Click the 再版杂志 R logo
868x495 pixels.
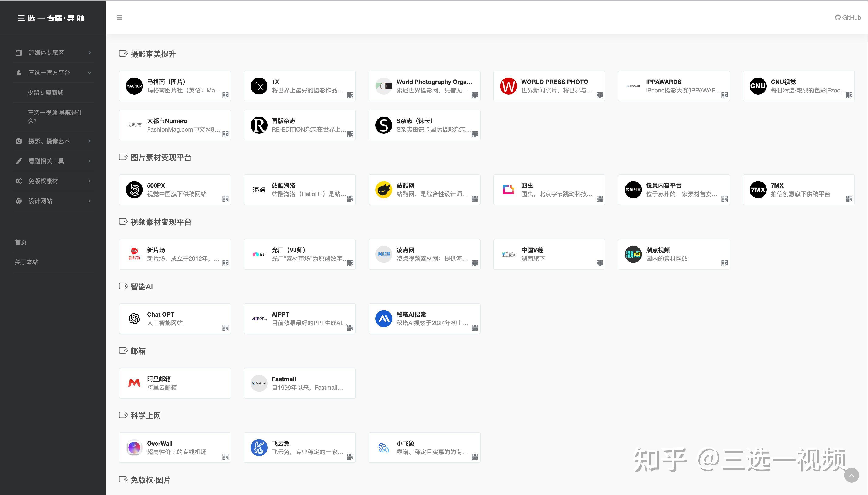tap(259, 125)
